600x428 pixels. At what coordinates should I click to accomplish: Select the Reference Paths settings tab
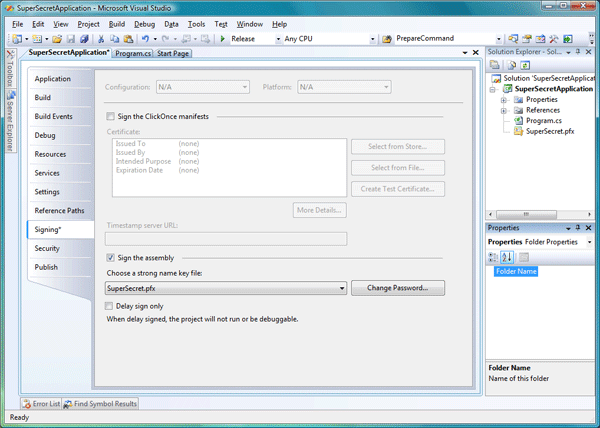click(x=59, y=211)
